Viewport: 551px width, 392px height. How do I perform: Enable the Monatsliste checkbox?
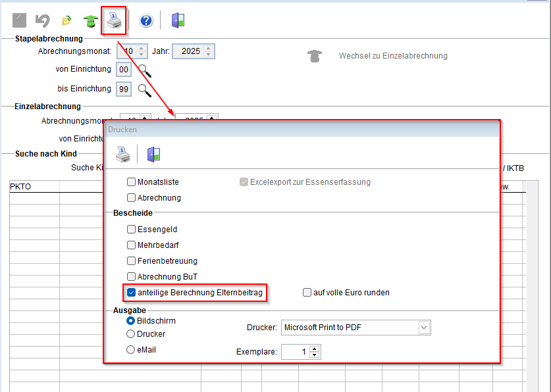coord(132,182)
